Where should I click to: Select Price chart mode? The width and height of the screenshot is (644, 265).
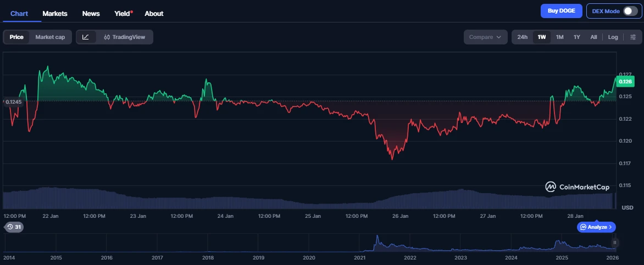[x=16, y=37]
